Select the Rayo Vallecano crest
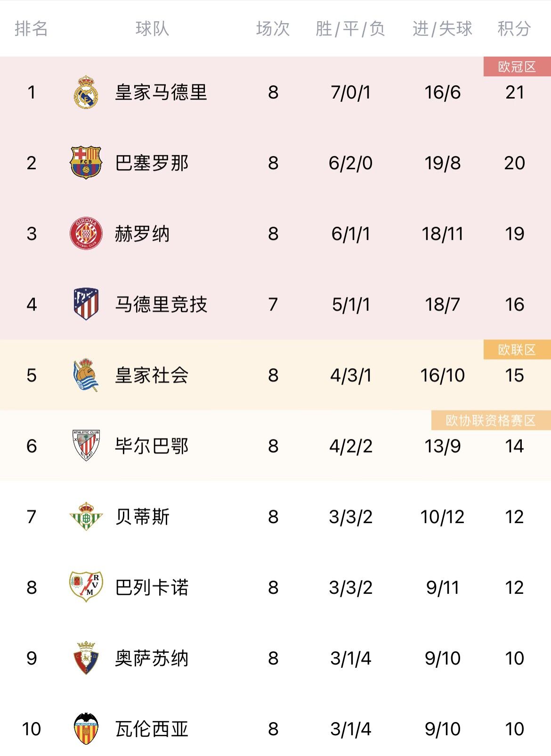 tap(86, 587)
